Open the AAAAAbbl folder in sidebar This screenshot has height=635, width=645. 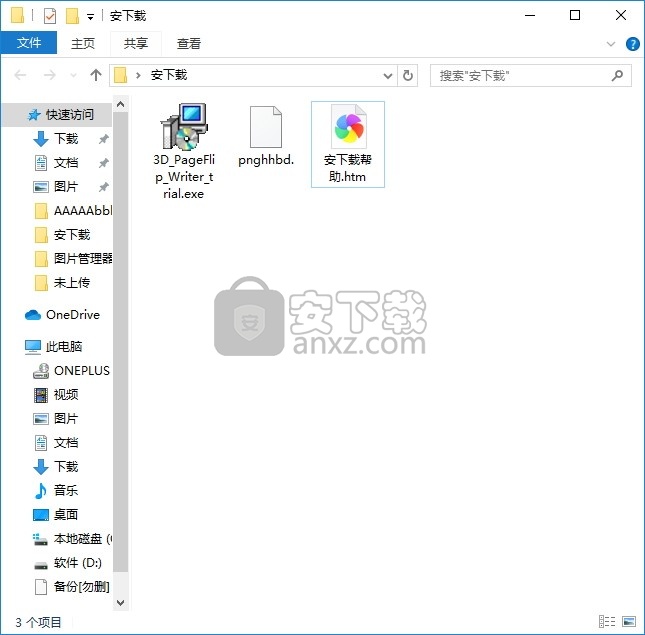pyautogui.click(x=73, y=211)
